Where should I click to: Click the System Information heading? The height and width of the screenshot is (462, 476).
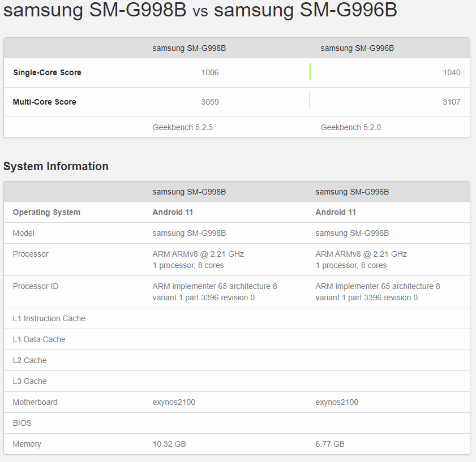tap(56, 166)
